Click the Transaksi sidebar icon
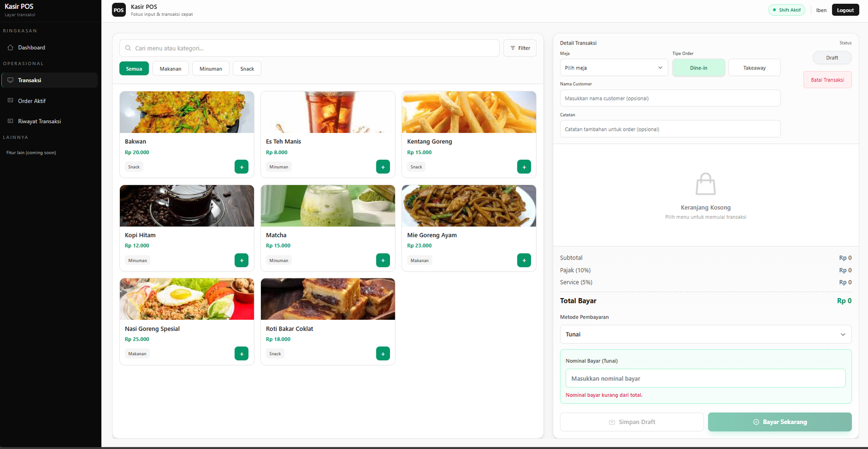 pyautogui.click(x=10, y=80)
